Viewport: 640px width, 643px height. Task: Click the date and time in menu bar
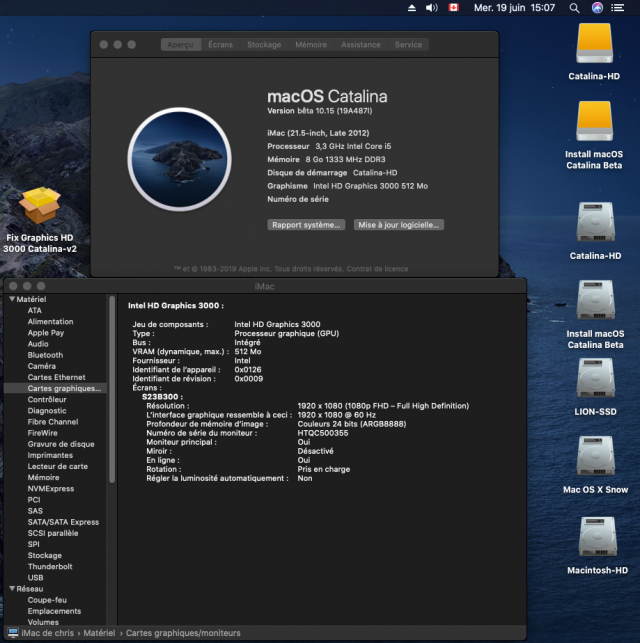point(515,8)
